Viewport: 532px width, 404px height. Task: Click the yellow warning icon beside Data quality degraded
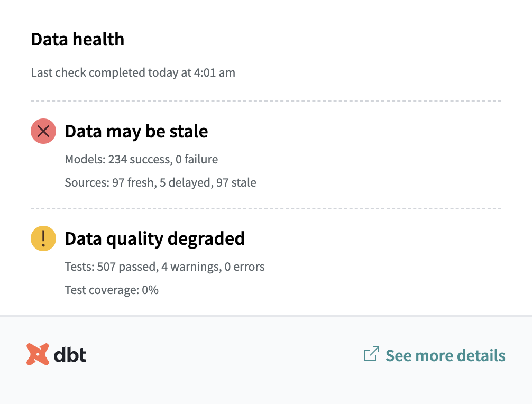pos(43,238)
